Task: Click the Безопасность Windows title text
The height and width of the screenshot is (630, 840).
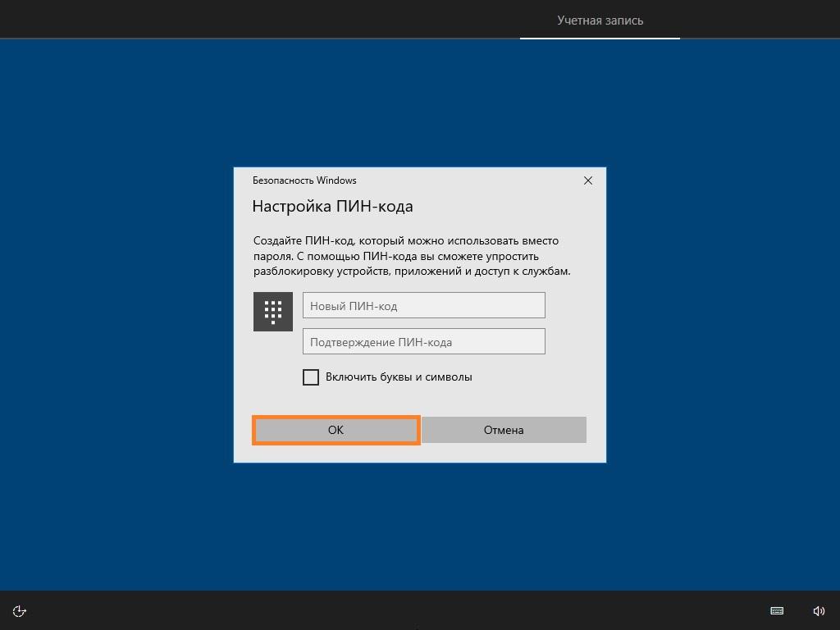Action: [304, 180]
